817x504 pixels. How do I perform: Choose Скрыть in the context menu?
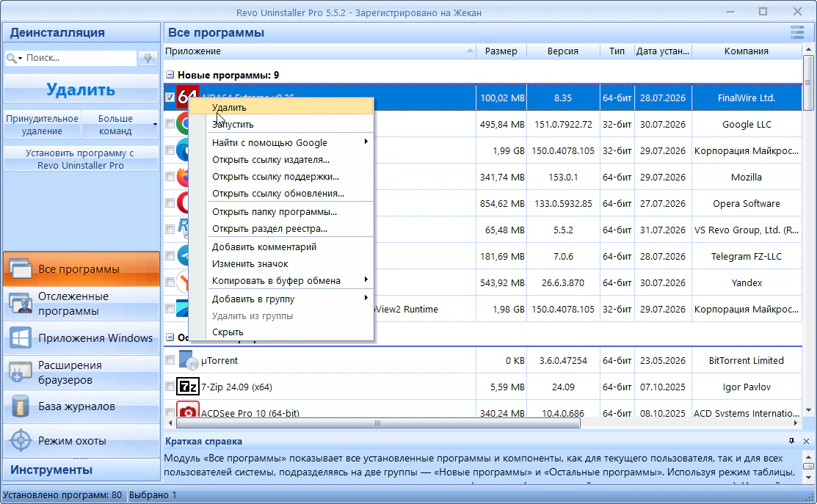click(281, 332)
